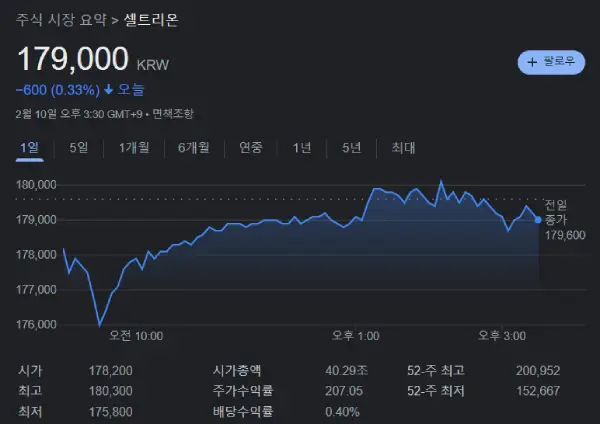Click the 180,000 y-axis label
The width and height of the screenshot is (600, 424).
36,185
